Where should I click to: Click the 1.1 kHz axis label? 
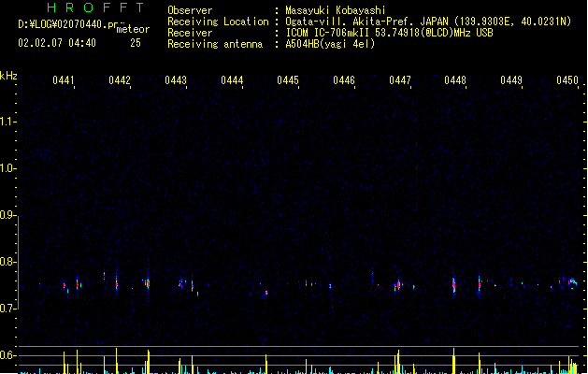pyautogui.click(x=7, y=122)
